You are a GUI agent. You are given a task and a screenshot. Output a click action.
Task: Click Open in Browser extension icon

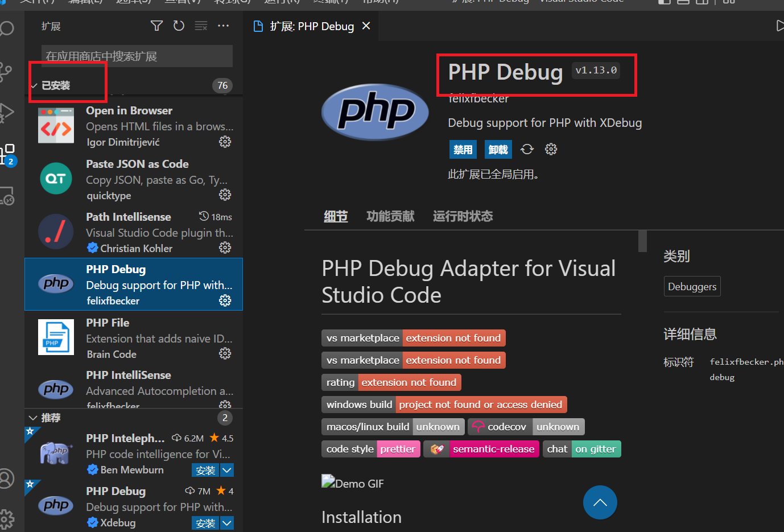click(56, 126)
